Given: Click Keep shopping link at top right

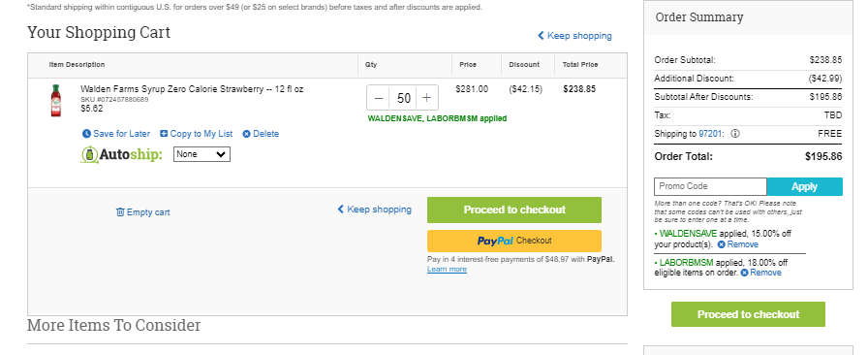Looking at the screenshot, I should point(574,36).
